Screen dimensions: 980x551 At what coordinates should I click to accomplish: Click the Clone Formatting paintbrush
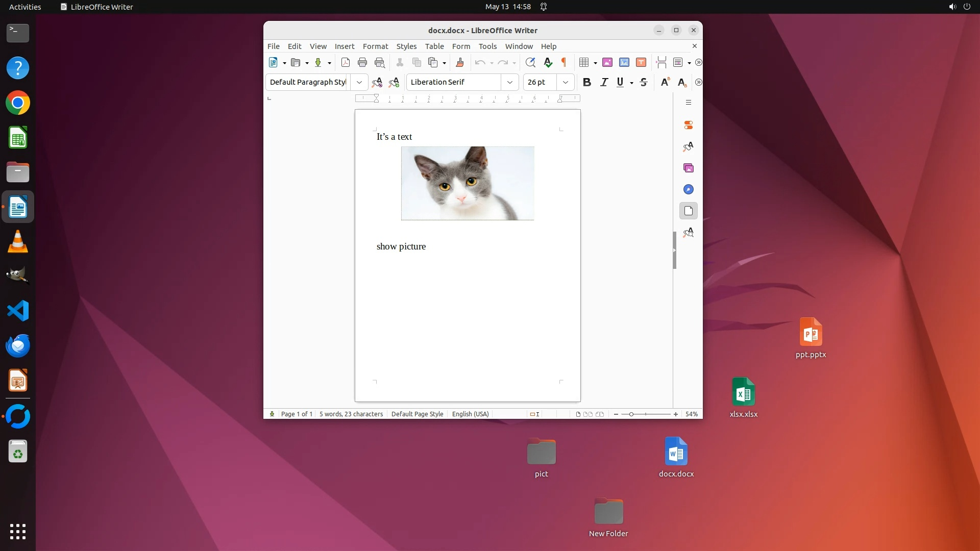(x=459, y=62)
